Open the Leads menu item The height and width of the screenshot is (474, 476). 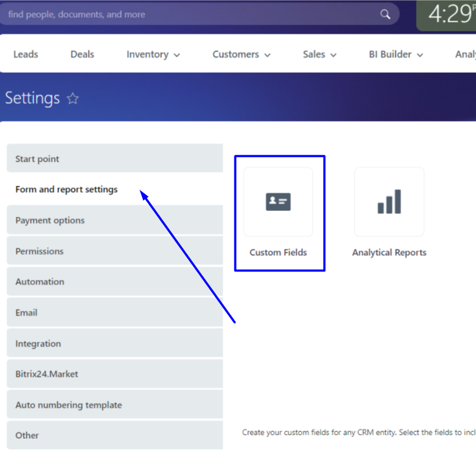[26, 55]
